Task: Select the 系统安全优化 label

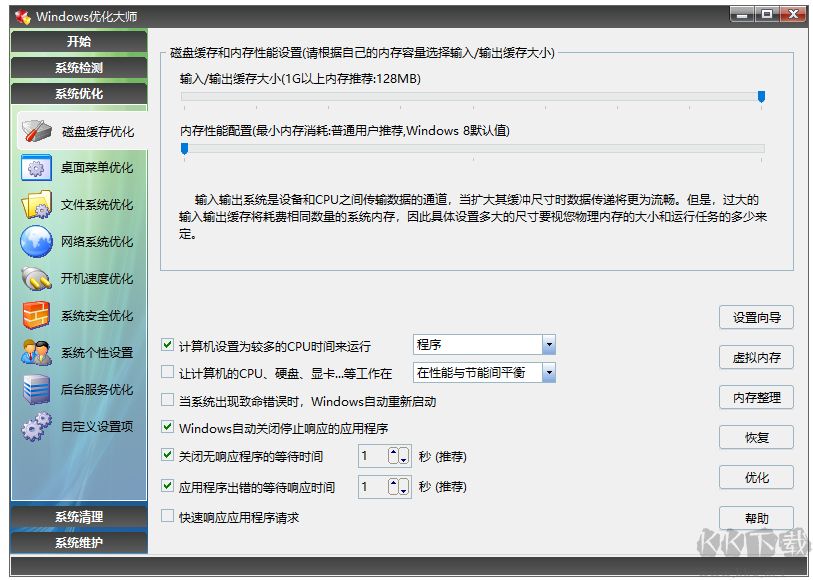Action: click(97, 316)
